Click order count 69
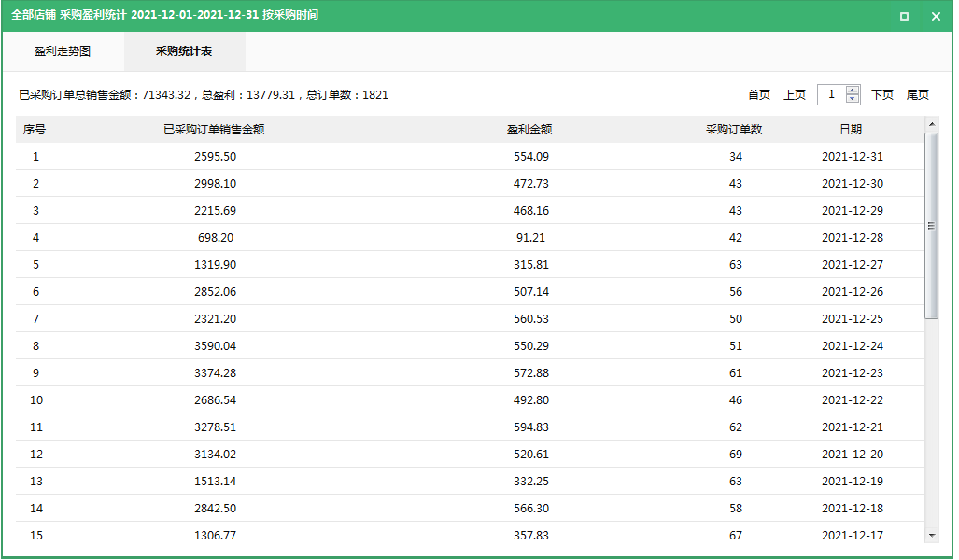959x560 pixels. 736,455
